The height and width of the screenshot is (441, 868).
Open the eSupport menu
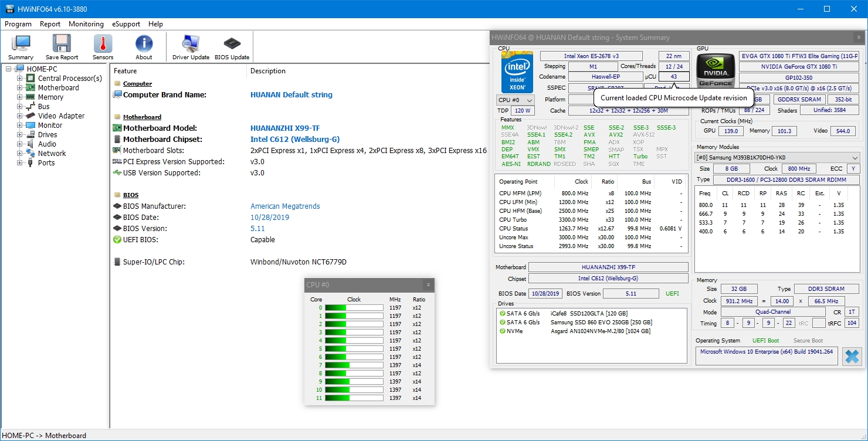pos(126,24)
